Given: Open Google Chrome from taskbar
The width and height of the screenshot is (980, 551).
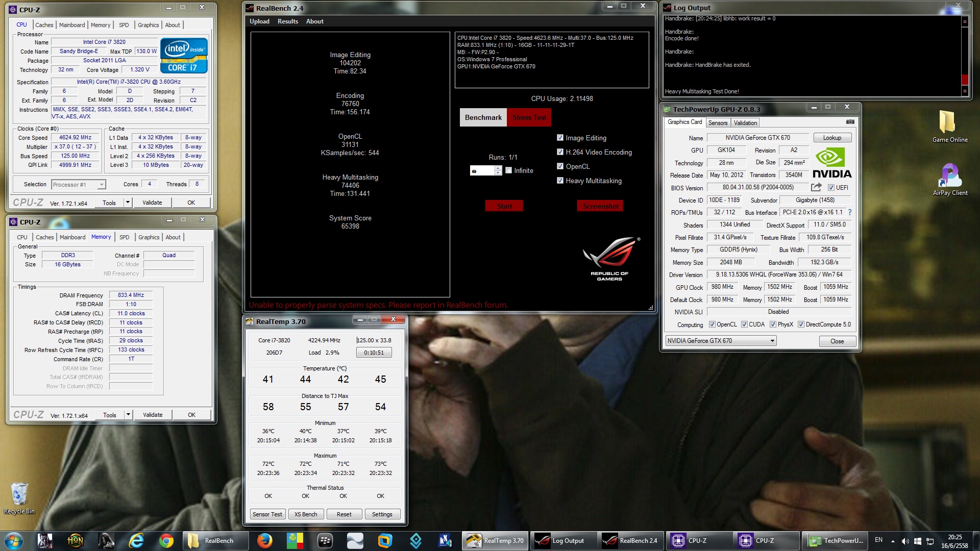Looking at the screenshot, I should pyautogui.click(x=166, y=540).
